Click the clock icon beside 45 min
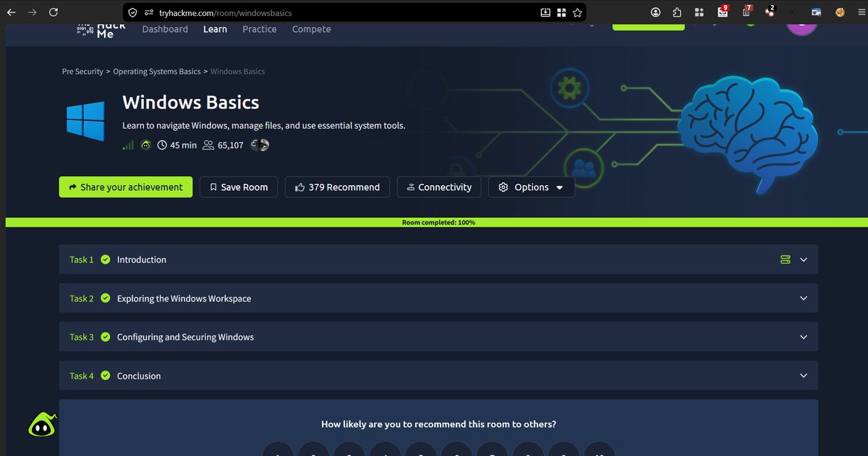This screenshot has width=868, height=456. click(x=162, y=145)
